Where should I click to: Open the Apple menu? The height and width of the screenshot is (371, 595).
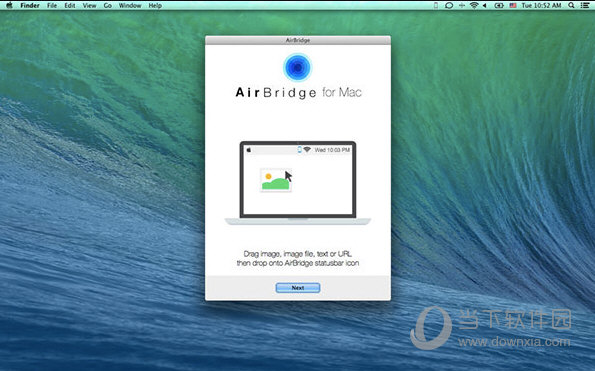tap(9, 5)
